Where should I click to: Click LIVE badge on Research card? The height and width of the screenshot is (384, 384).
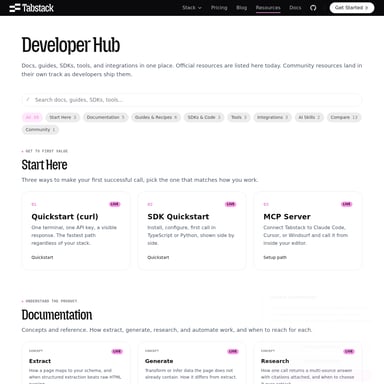tap(349, 351)
